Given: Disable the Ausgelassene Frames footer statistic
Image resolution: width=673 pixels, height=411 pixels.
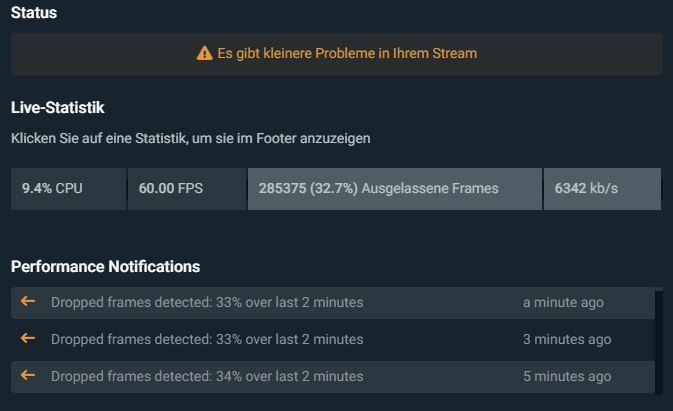Looking at the screenshot, I should click(x=395, y=189).
